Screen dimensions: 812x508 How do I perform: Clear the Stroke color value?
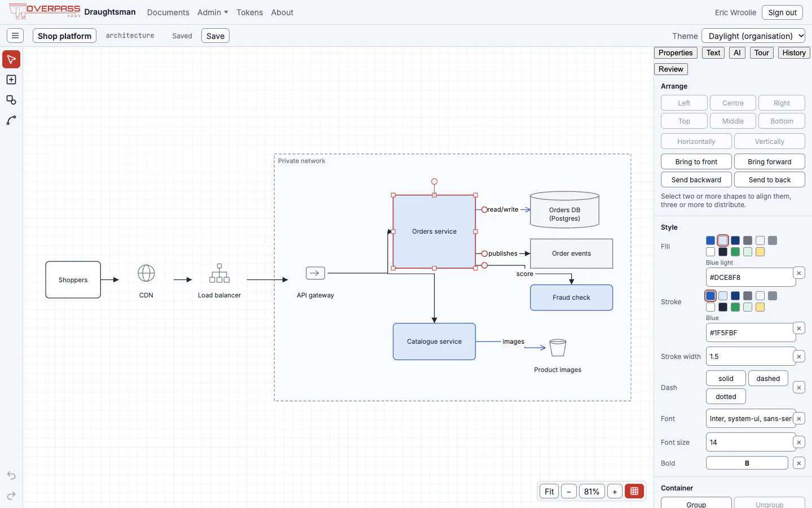[799, 329]
